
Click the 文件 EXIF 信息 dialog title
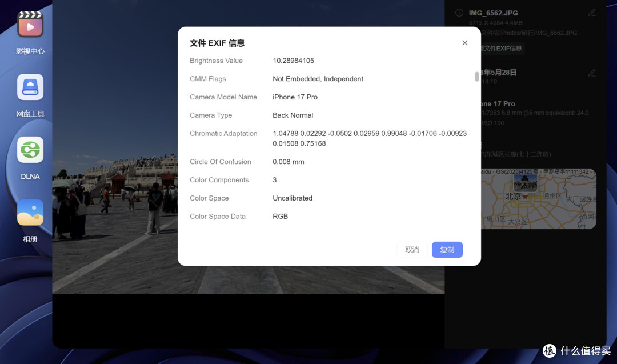point(217,43)
